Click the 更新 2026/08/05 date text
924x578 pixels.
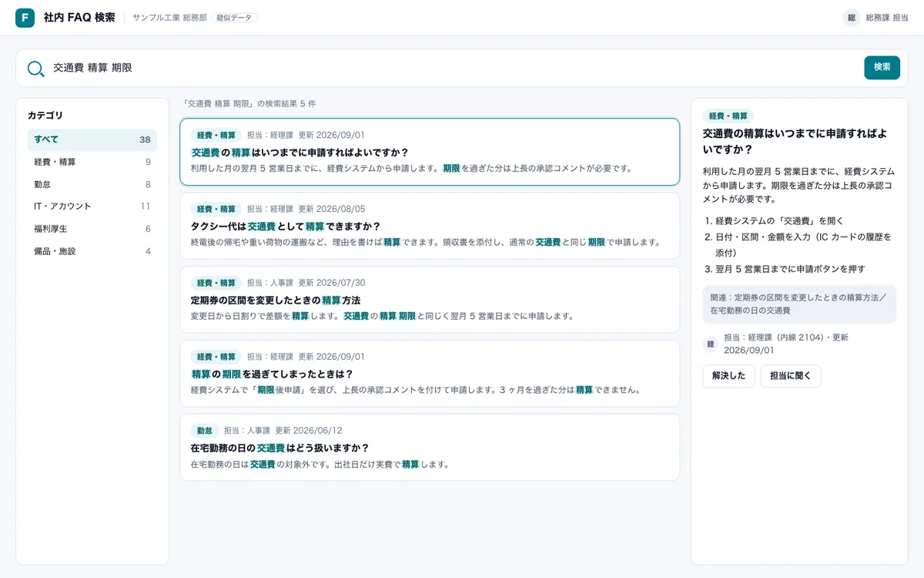tap(332, 209)
